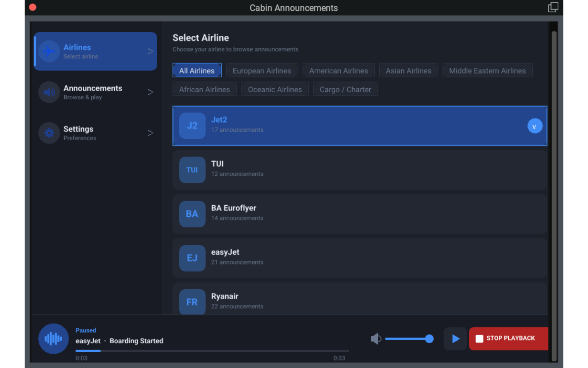This screenshot has height=368, width=588.
Task: Expand the Announcements sidebar chevron
Action: pyautogui.click(x=150, y=92)
